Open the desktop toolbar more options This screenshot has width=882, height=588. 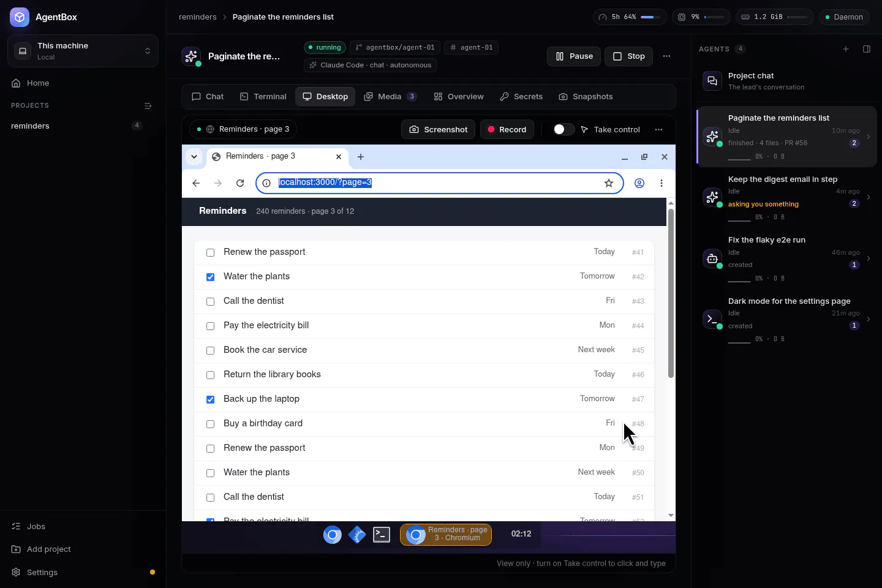coord(658,130)
